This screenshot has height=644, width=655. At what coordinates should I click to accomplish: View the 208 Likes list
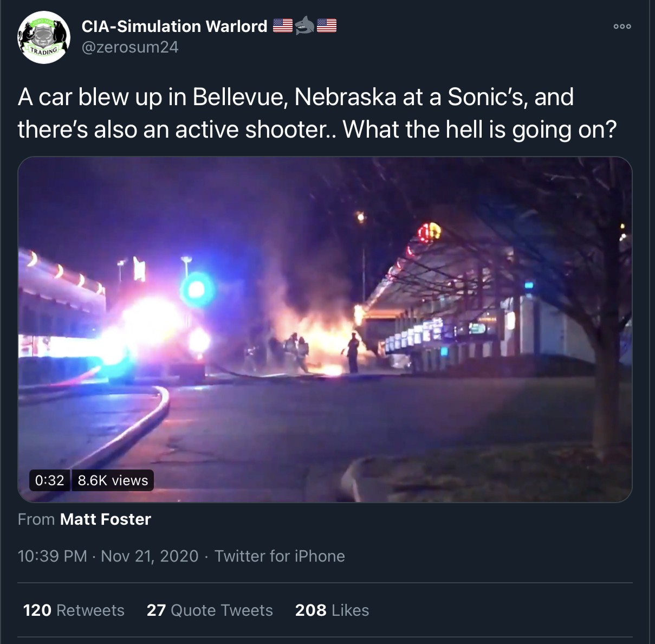pyautogui.click(x=332, y=610)
